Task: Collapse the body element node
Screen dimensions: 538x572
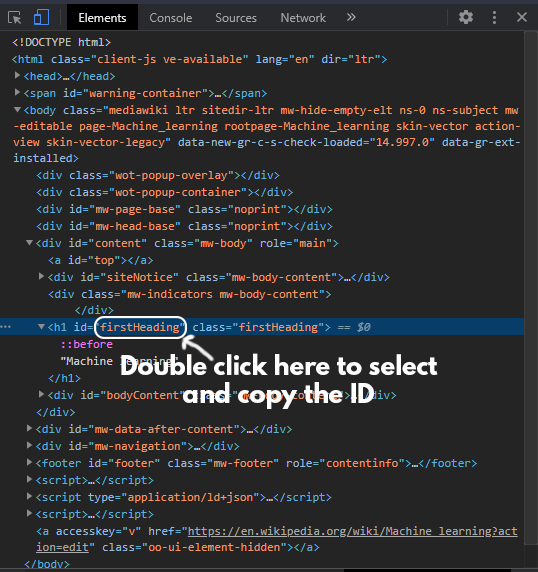Action: click(17, 109)
